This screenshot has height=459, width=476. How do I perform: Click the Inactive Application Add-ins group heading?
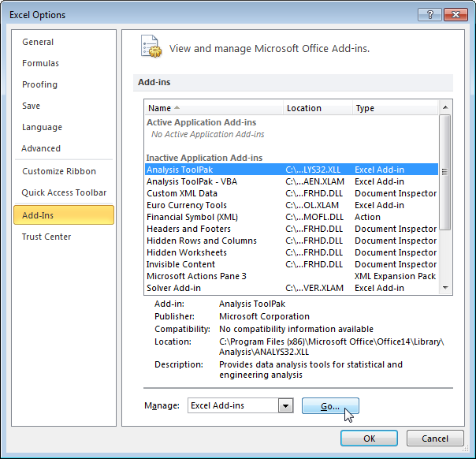point(204,158)
